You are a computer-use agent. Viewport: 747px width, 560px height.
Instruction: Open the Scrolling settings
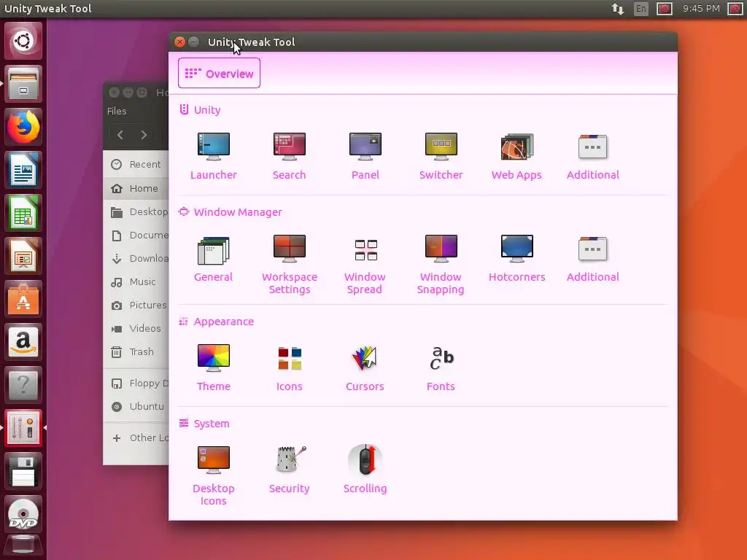pos(365,470)
